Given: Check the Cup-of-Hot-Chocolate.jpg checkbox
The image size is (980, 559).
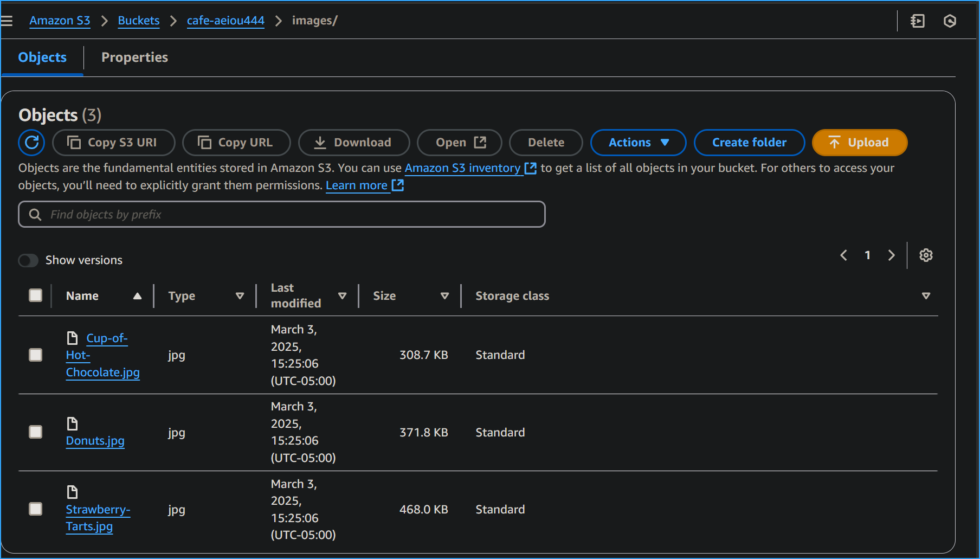Looking at the screenshot, I should pyautogui.click(x=35, y=355).
